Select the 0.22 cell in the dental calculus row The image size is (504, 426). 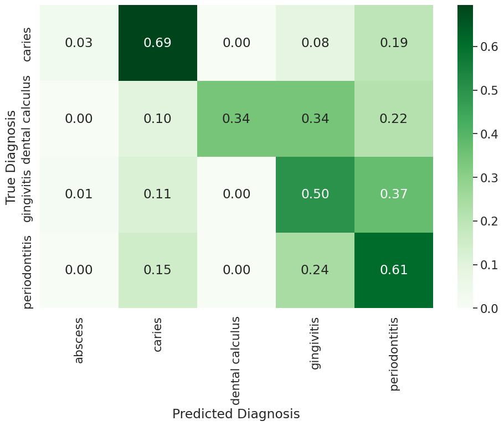[394, 119]
